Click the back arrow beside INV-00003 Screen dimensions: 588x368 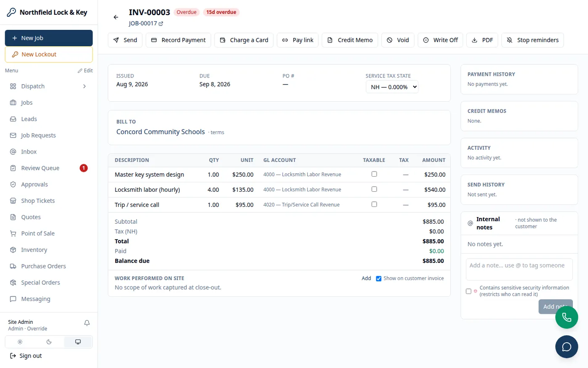[116, 17]
